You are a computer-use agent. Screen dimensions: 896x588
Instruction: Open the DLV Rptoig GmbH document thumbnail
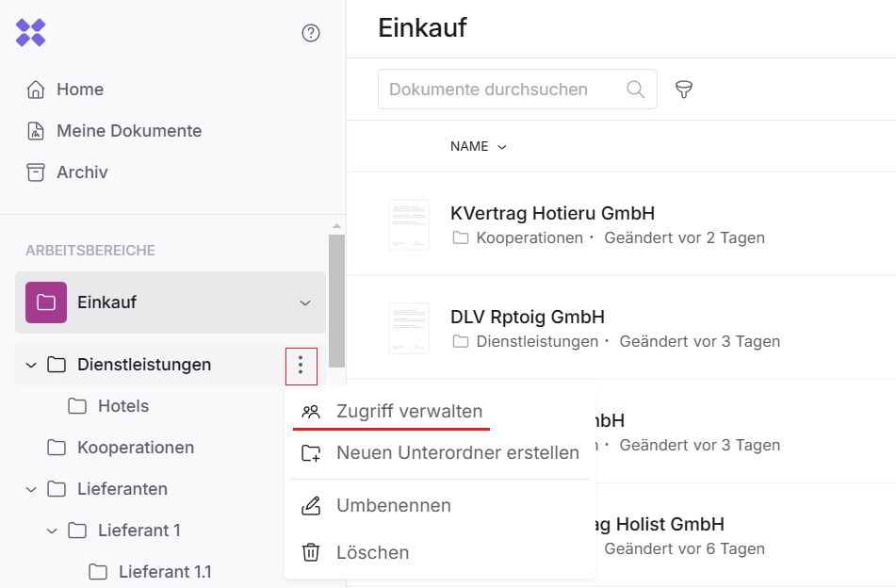point(409,328)
